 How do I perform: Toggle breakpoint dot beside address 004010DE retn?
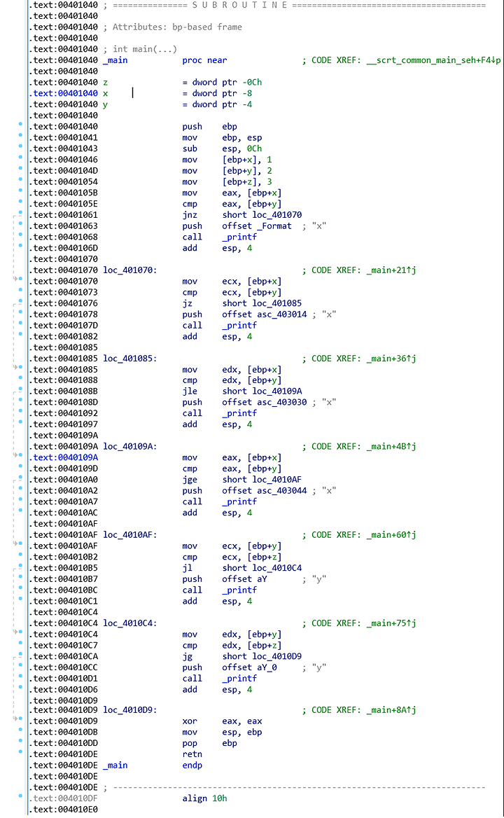click(20, 751)
